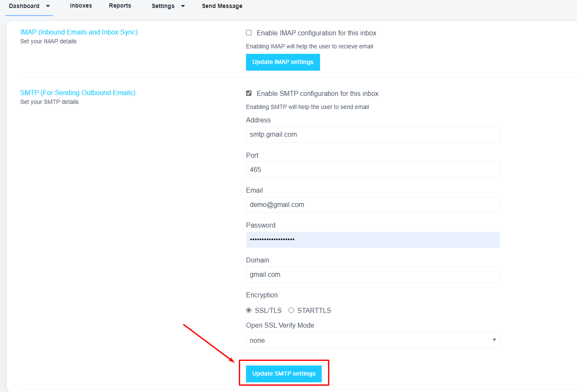The image size is (577, 392).
Task: Go to Inboxes tab
Action: [81, 6]
